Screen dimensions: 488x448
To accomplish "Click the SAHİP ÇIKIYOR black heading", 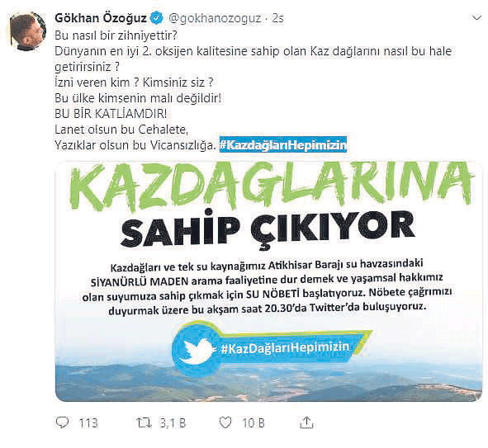I will click(x=268, y=229).
